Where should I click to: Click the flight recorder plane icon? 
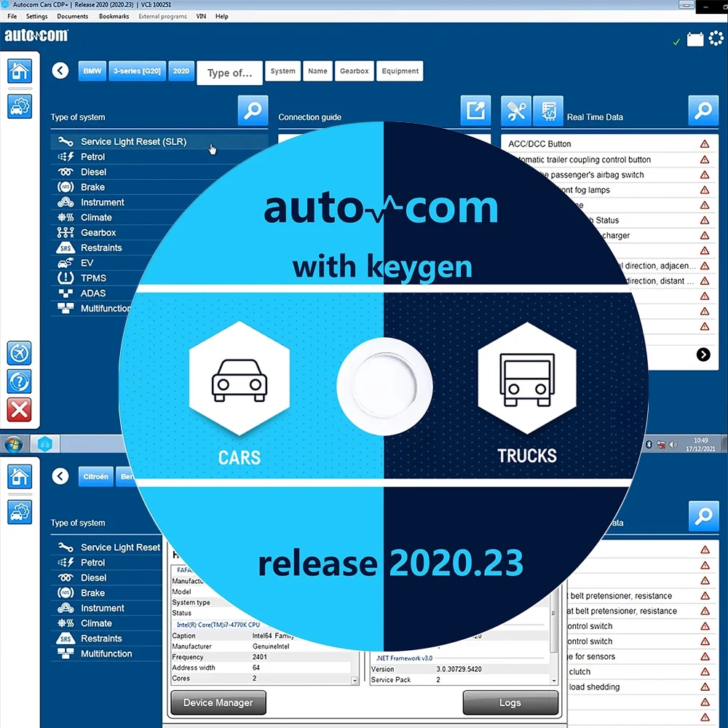coord(19,353)
